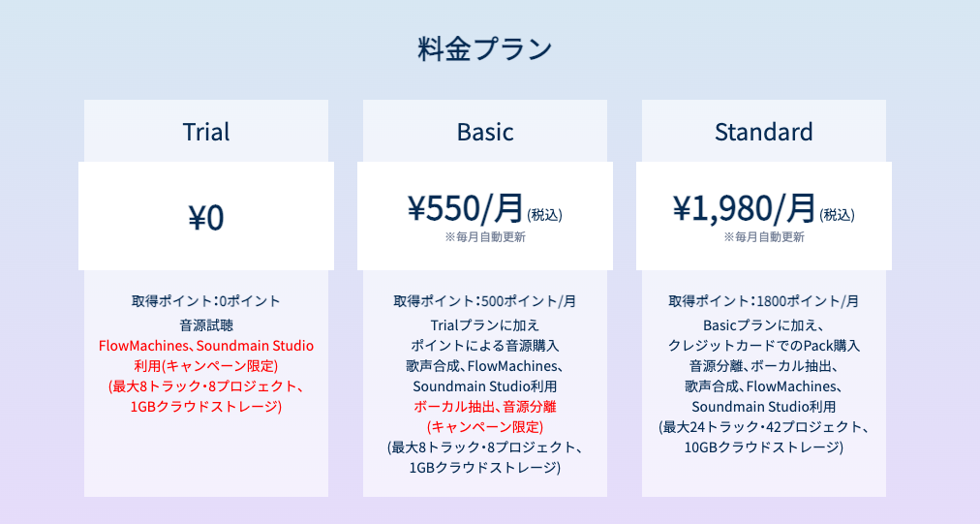Click the red ボーカル抽出、音源分離 text

pos(485,407)
